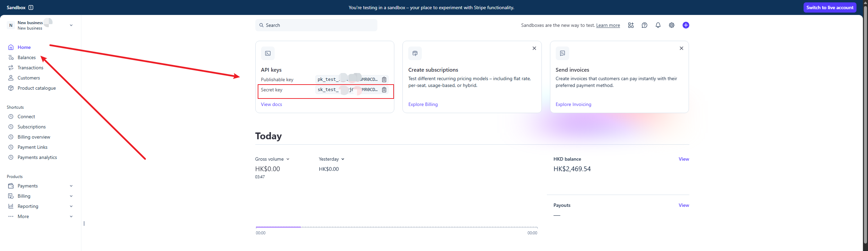
Task: Expand the Payments section in sidebar
Action: click(71, 186)
